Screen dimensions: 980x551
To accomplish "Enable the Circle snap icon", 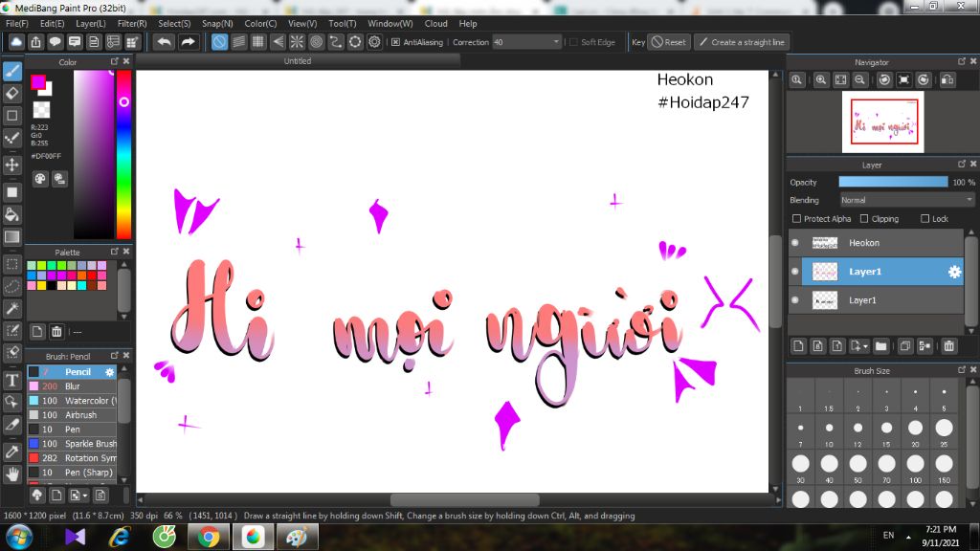I will point(316,42).
